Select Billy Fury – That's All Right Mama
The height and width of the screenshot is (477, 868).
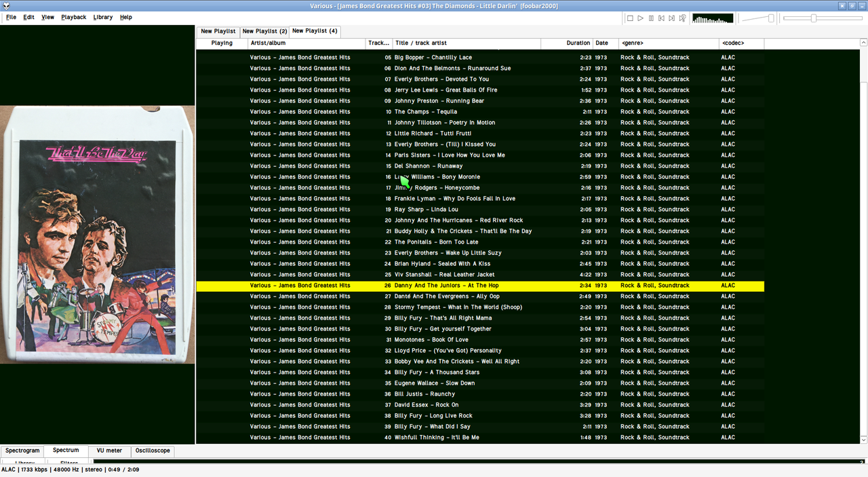coord(480,318)
